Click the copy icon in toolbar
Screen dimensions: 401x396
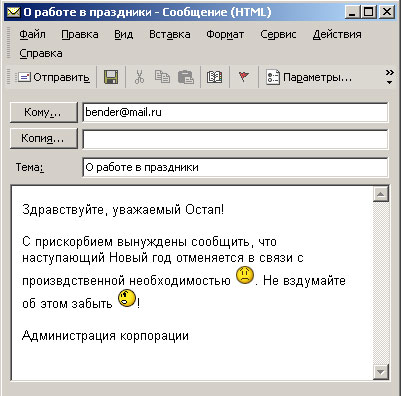coord(162,77)
